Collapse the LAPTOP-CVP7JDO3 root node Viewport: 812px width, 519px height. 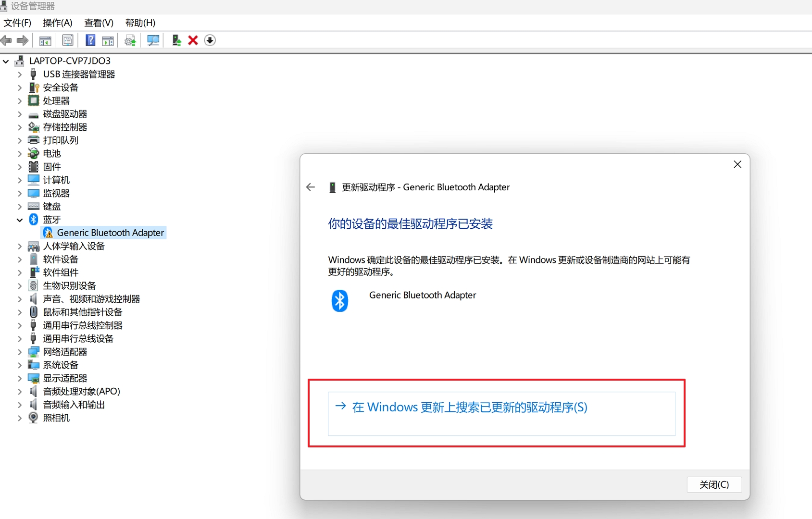coord(6,62)
